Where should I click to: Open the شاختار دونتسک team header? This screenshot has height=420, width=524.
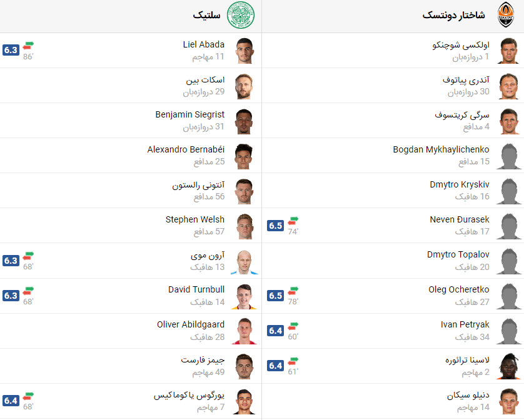tap(453, 15)
